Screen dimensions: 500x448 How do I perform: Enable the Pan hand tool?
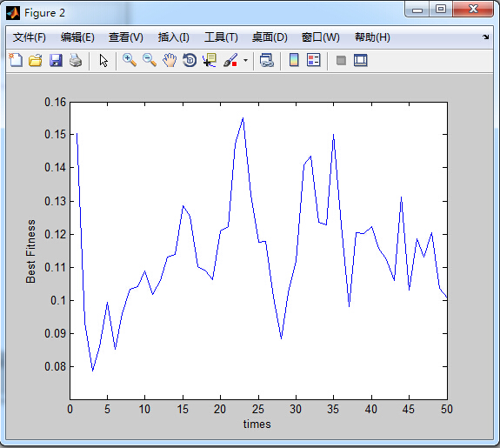tap(170, 60)
